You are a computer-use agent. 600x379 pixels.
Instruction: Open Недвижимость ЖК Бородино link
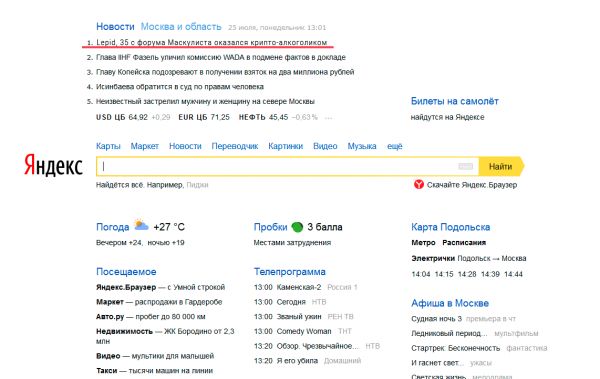[165, 336]
